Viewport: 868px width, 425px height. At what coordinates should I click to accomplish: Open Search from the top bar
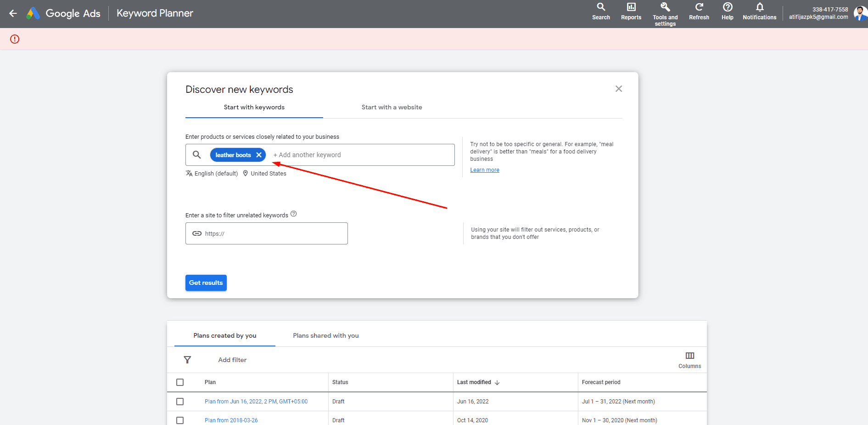[x=600, y=11]
